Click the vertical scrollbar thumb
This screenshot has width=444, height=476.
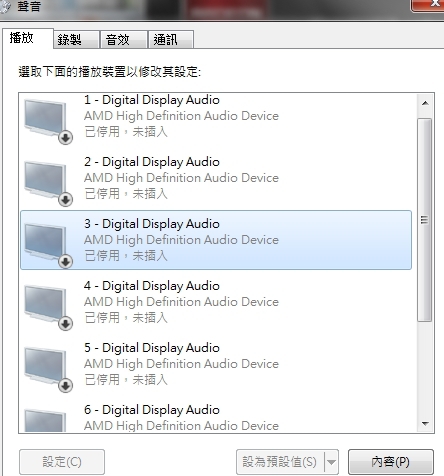click(x=425, y=220)
